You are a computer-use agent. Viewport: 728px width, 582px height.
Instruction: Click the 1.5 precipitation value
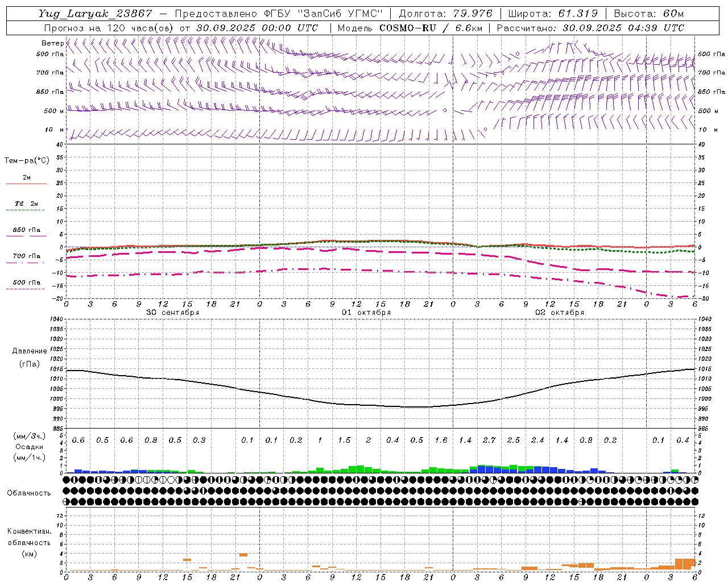pos(344,440)
